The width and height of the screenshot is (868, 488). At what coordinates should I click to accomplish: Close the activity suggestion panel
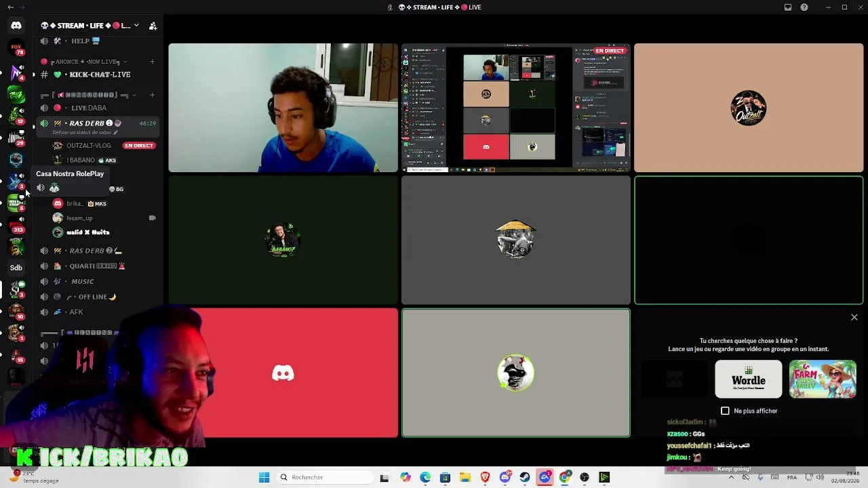[854, 317]
